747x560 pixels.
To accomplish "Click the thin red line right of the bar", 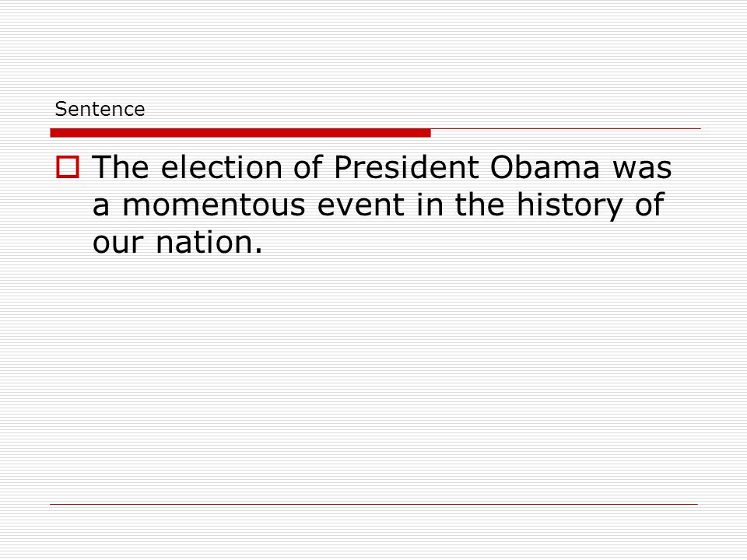I will pos(566,128).
